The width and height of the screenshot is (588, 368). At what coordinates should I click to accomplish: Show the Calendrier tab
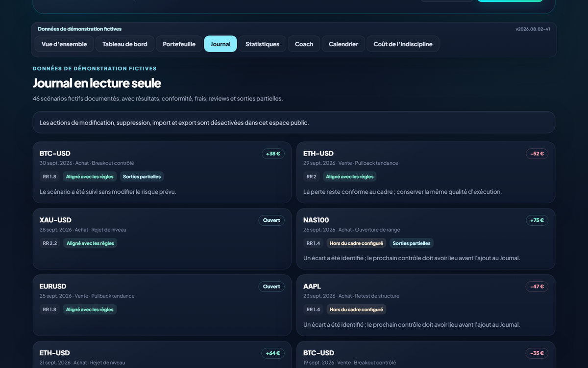point(343,44)
